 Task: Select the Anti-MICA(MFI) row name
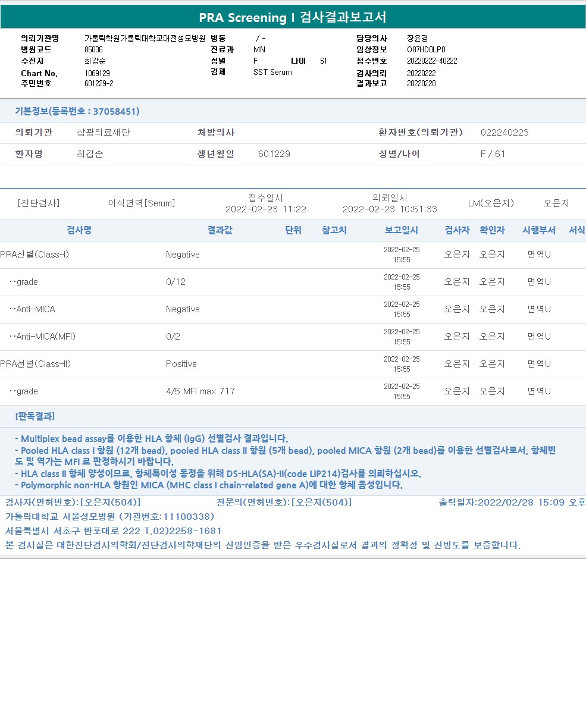(x=42, y=337)
